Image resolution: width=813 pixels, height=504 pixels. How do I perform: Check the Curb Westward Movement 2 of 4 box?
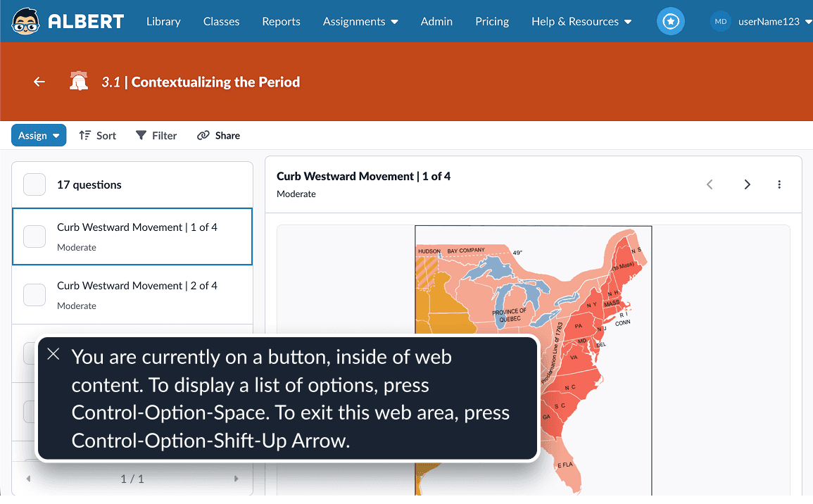tap(34, 295)
